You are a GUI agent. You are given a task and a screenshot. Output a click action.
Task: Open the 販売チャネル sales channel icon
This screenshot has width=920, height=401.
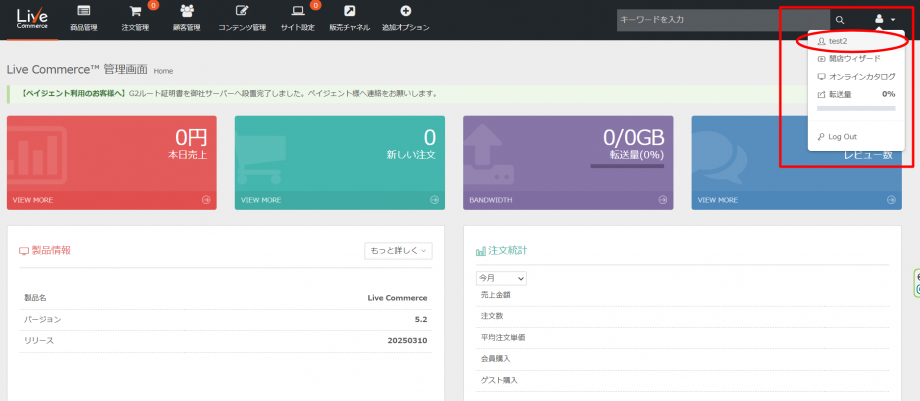click(x=349, y=12)
